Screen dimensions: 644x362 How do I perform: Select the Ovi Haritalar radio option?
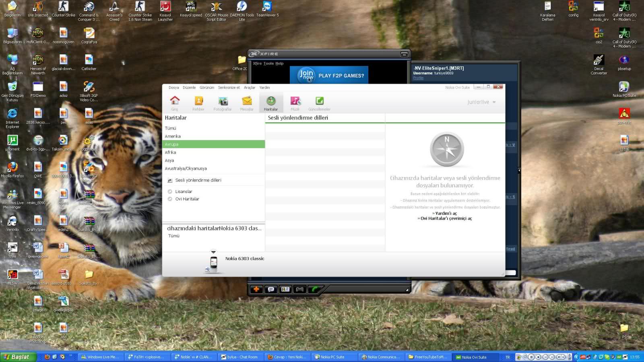170,199
